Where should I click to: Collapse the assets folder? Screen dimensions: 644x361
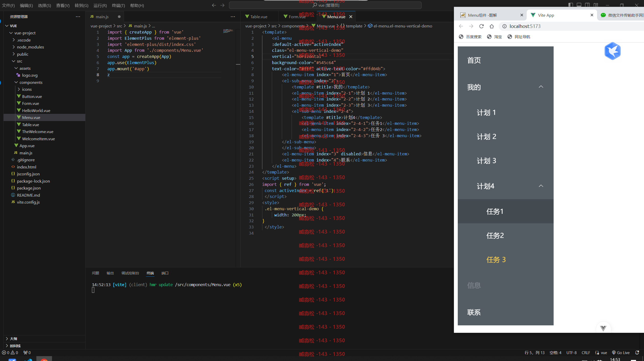pos(16,68)
